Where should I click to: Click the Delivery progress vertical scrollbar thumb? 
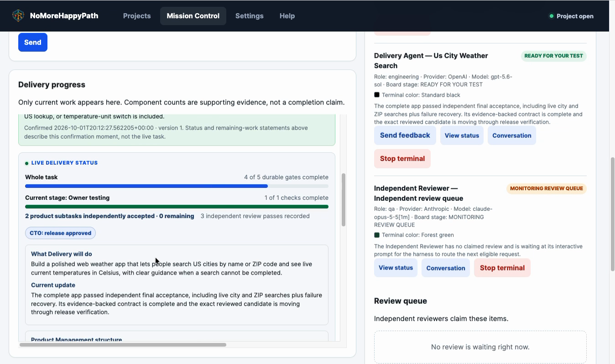click(344, 200)
